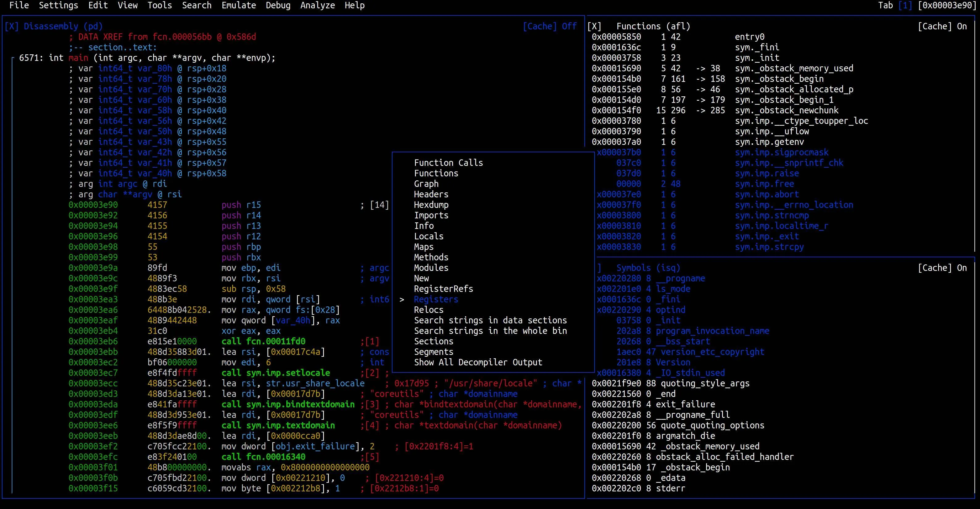Viewport: 980px width, 509px height.
Task: Toggle Functions panel Cache On setting
Action: [x=942, y=26]
